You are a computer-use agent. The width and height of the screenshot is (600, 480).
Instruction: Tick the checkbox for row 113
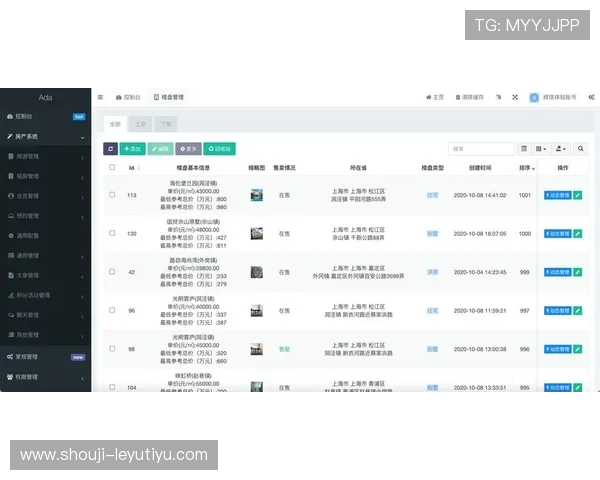pos(112,195)
